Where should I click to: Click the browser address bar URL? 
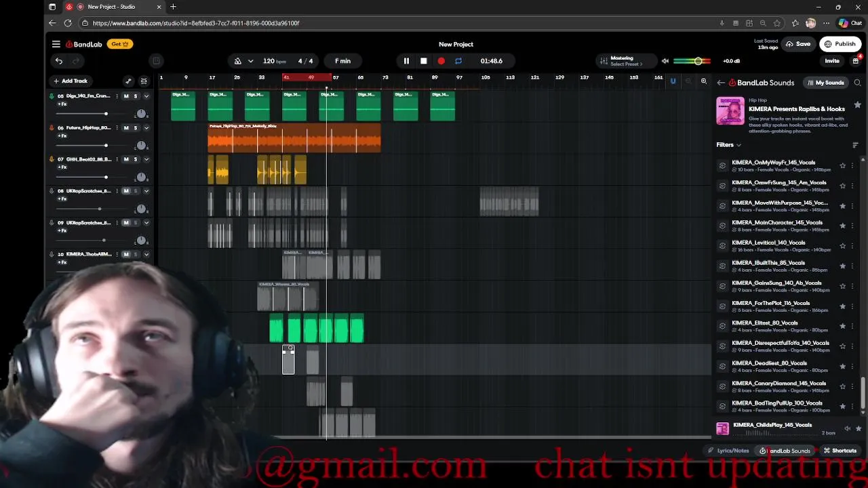coord(197,23)
